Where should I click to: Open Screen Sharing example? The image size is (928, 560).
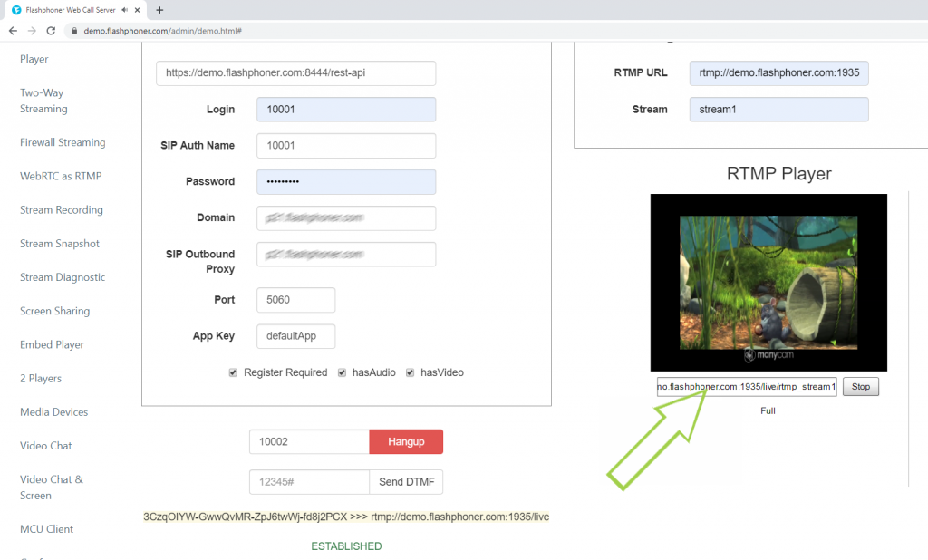click(55, 312)
